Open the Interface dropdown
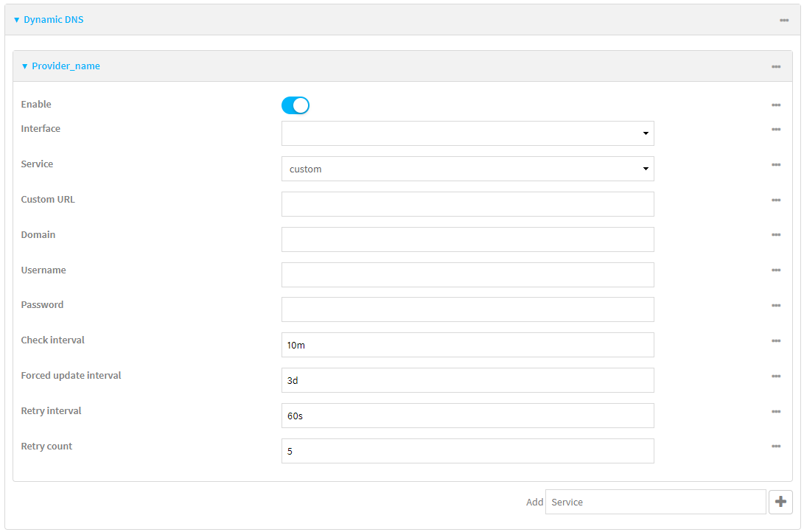Viewport: 804px width, 532px height. (467, 133)
